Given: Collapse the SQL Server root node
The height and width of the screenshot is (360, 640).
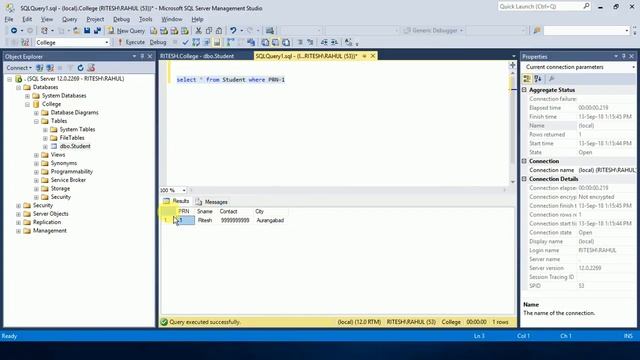Looking at the screenshot, I should pyautogui.click(x=10, y=79).
